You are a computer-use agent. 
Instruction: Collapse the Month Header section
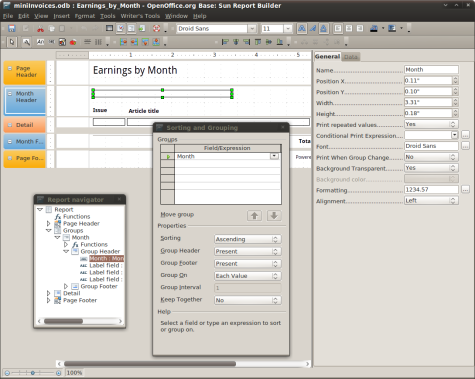click(x=10, y=94)
